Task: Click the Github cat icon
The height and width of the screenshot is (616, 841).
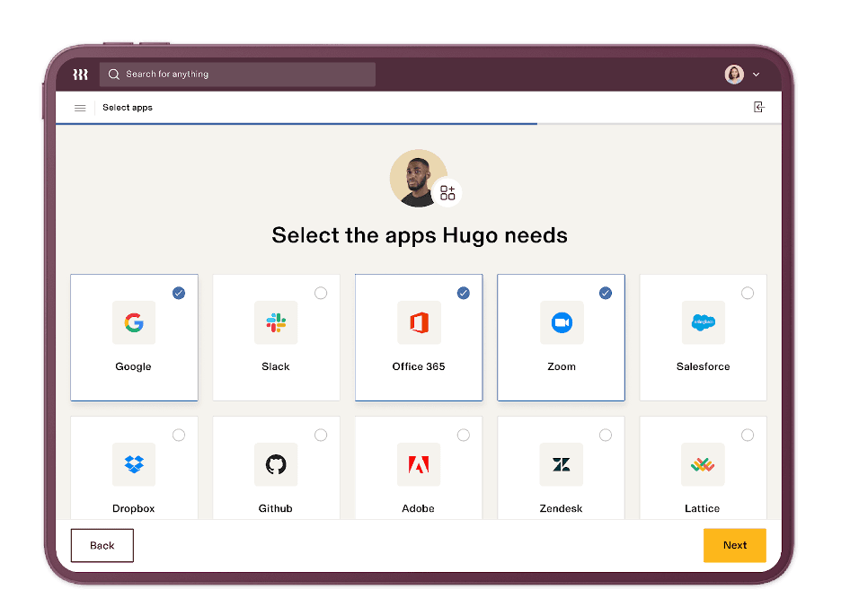Action: click(x=276, y=464)
